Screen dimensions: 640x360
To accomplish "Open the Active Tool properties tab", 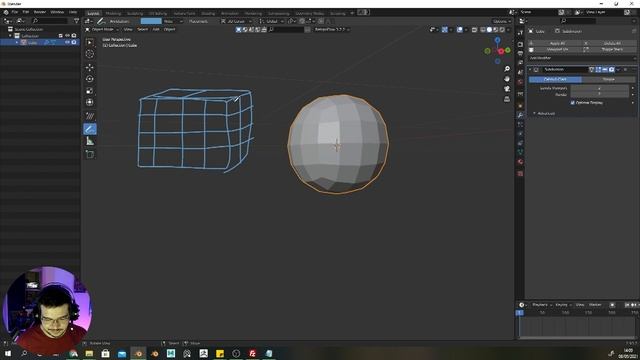I will (520, 33).
